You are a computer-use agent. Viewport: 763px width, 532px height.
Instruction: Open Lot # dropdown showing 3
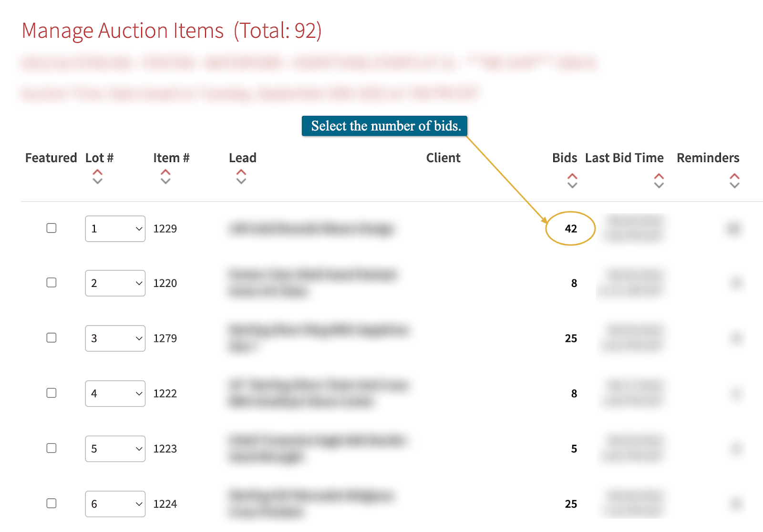[115, 338]
